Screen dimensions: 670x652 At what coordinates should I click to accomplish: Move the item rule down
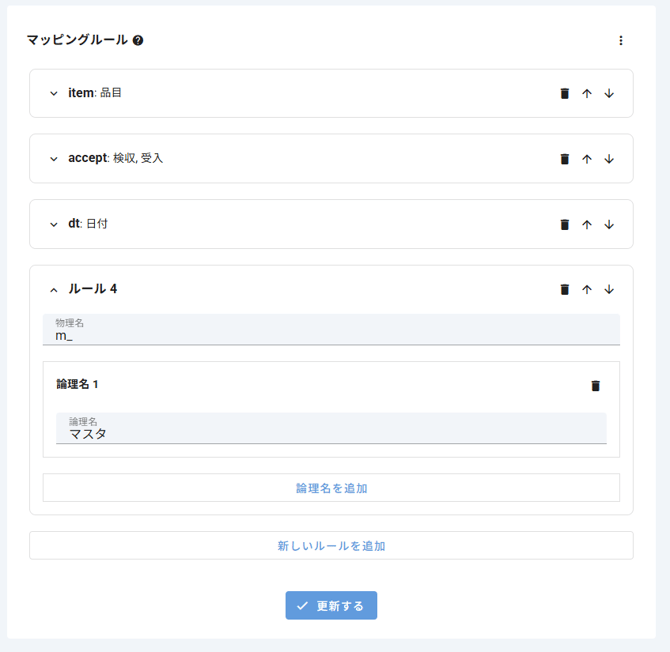[x=609, y=94]
